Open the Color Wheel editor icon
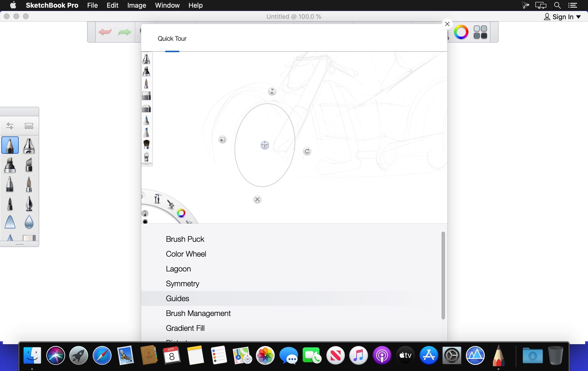This screenshot has width=588, height=371. pyautogui.click(x=461, y=32)
